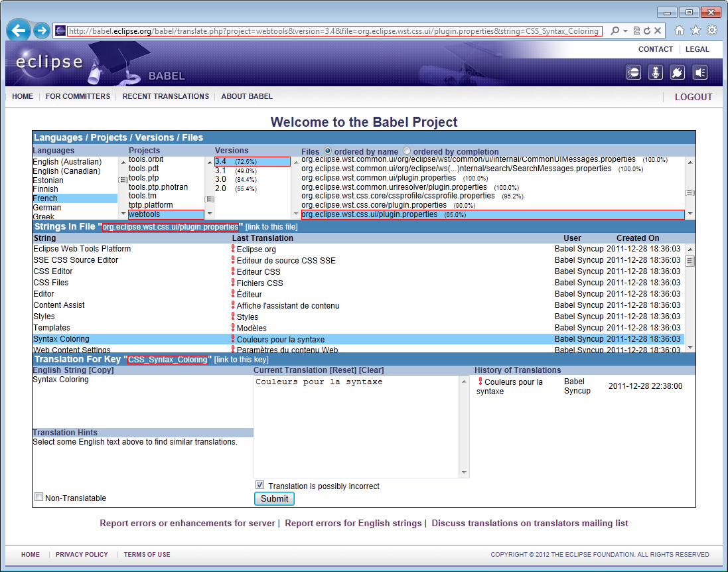This screenshot has width=728, height=572.
Task: Click the magnifier search icon in address bar
Action: 615,31
